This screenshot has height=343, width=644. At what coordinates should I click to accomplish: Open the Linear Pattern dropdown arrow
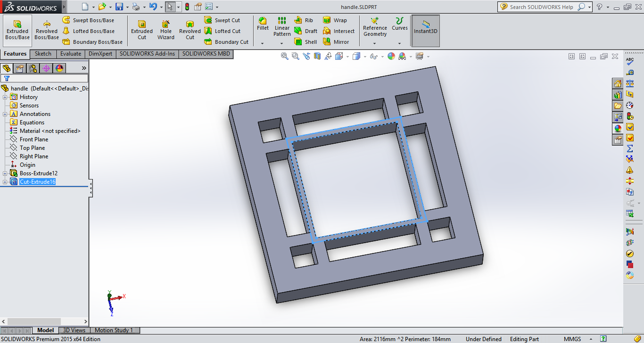pyautogui.click(x=282, y=43)
